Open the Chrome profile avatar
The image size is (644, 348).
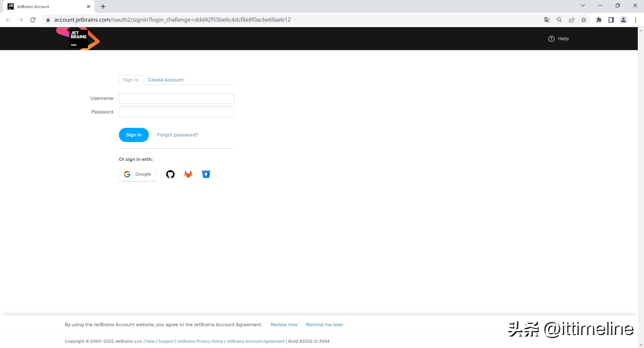(624, 20)
